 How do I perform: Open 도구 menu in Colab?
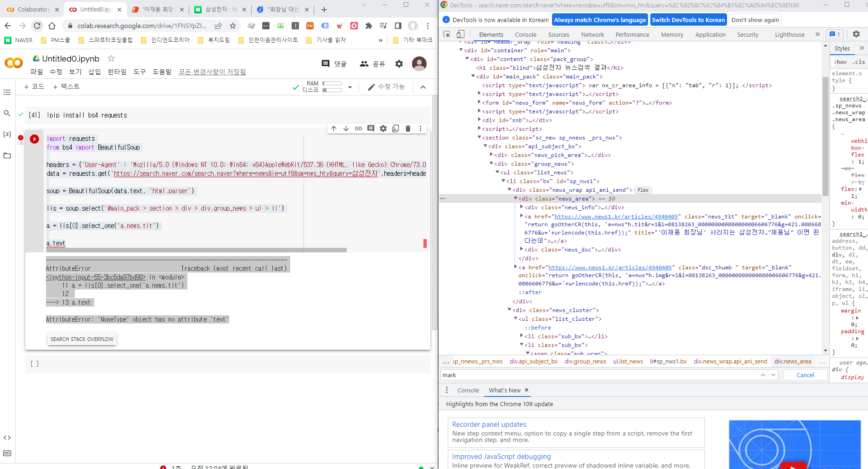coord(140,72)
